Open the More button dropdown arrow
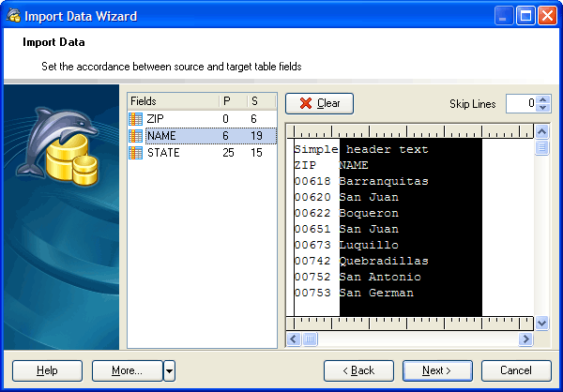Viewport: 563px width, 392px height. point(169,370)
